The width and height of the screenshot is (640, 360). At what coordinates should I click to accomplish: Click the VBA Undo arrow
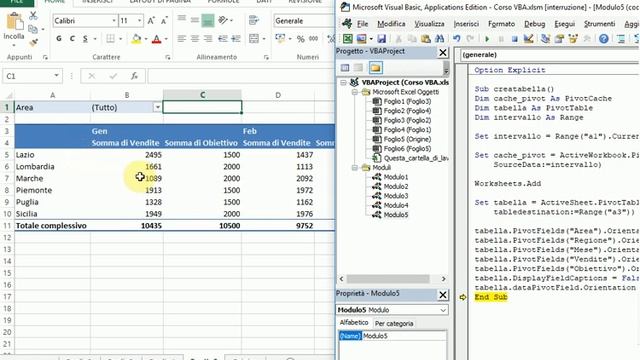coord(457,39)
